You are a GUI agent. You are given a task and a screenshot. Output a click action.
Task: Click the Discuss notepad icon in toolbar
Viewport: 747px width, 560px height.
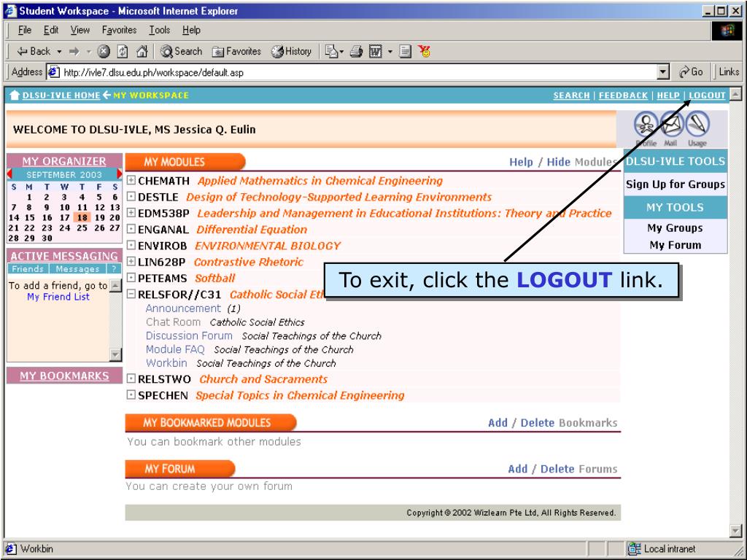coord(406,52)
